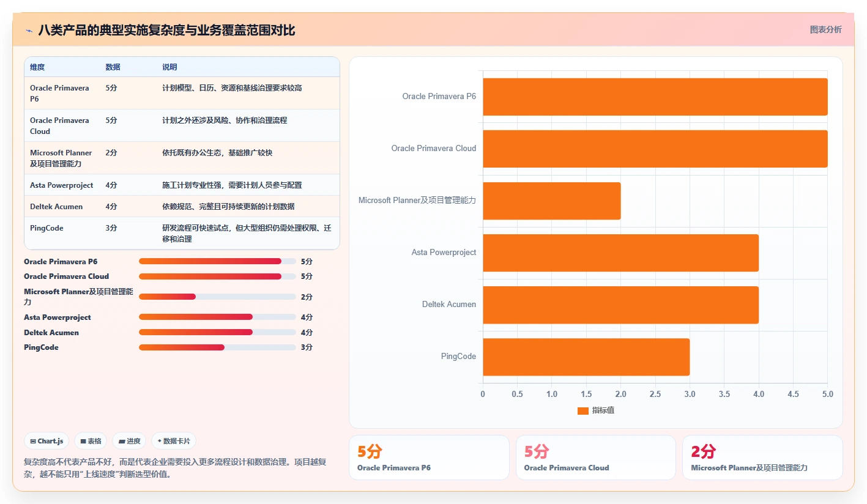The height and width of the screenshot is (504, 867).
Task: Click the Oracle Primavera P6 progress bar
Action: pos(217,261)
